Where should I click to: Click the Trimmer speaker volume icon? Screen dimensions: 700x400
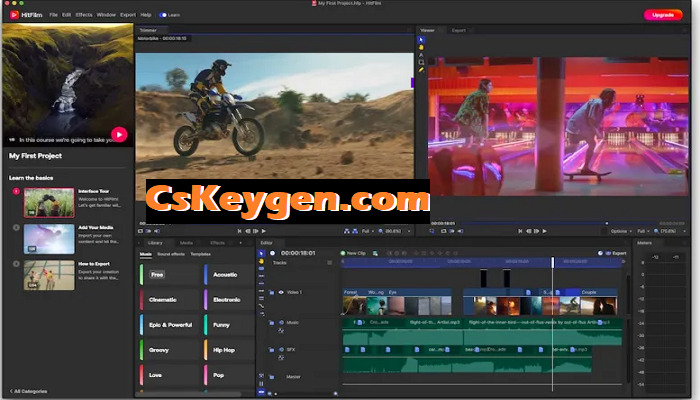[x=157, y=231]
